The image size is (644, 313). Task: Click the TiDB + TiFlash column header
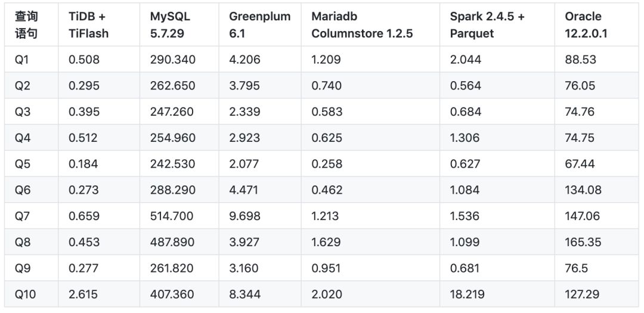(x=88, y=25)
